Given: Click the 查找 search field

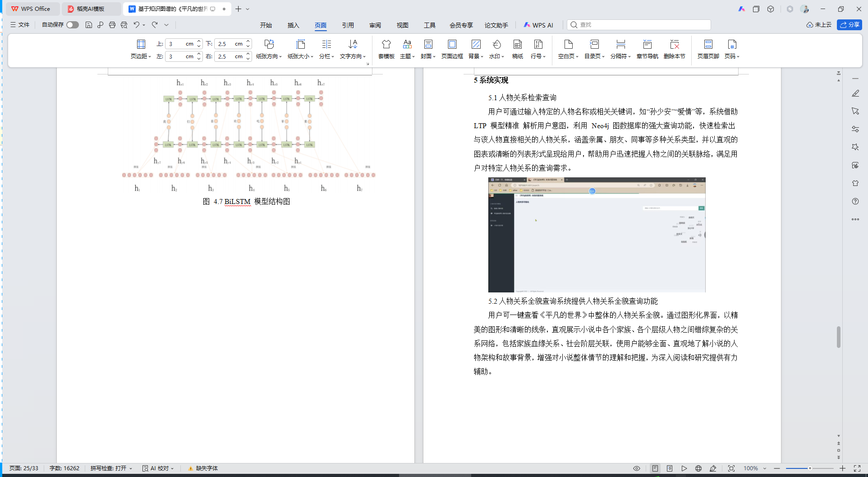Looking at the screenshot, I should tap(639, 25).
